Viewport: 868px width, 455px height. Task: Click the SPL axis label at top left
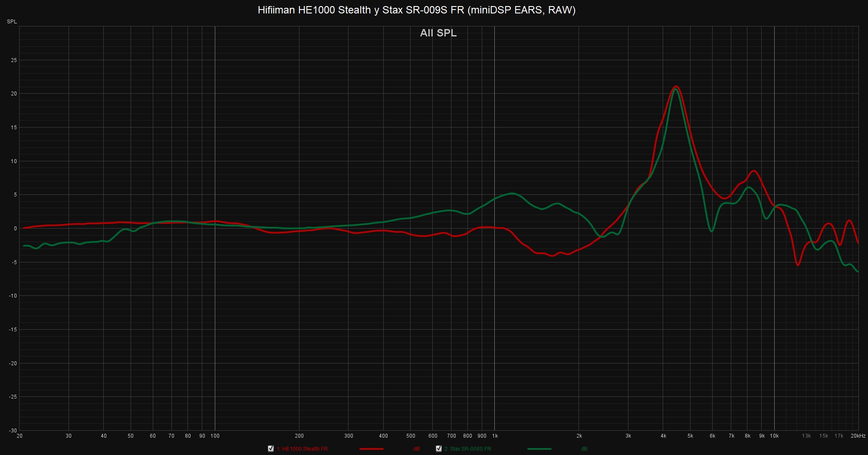12,22
